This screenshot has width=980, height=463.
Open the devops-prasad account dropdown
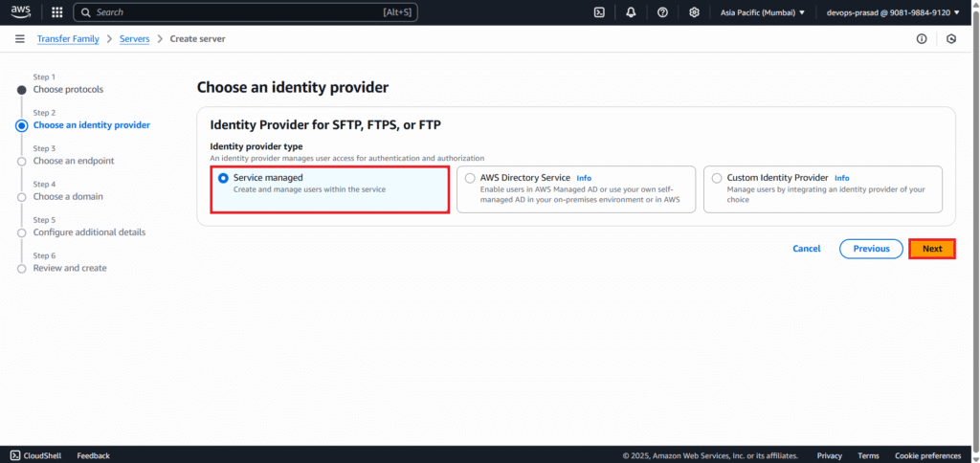coord(893,11)
